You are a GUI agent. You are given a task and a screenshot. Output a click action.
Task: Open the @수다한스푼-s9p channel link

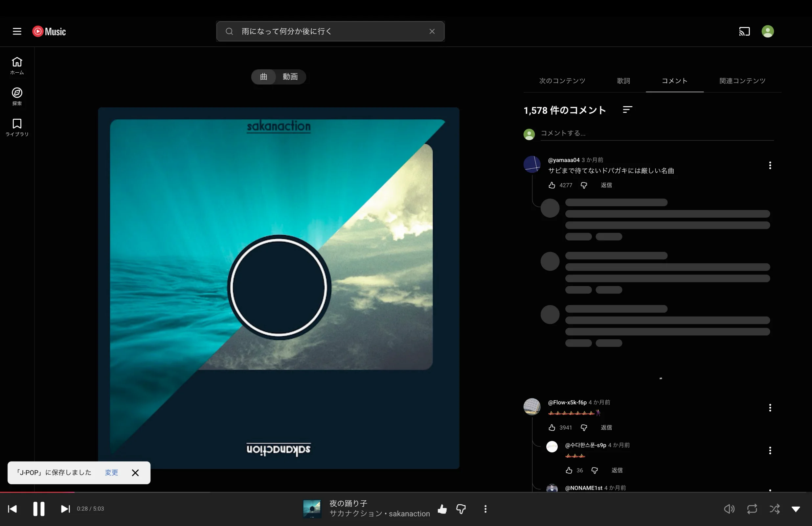[x=586, y=445]
